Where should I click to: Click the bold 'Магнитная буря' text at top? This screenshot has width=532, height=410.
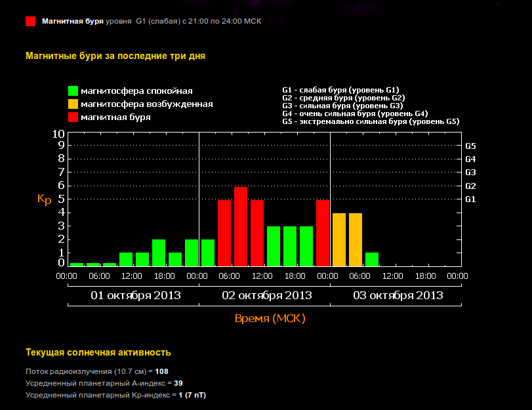[73, 21]
